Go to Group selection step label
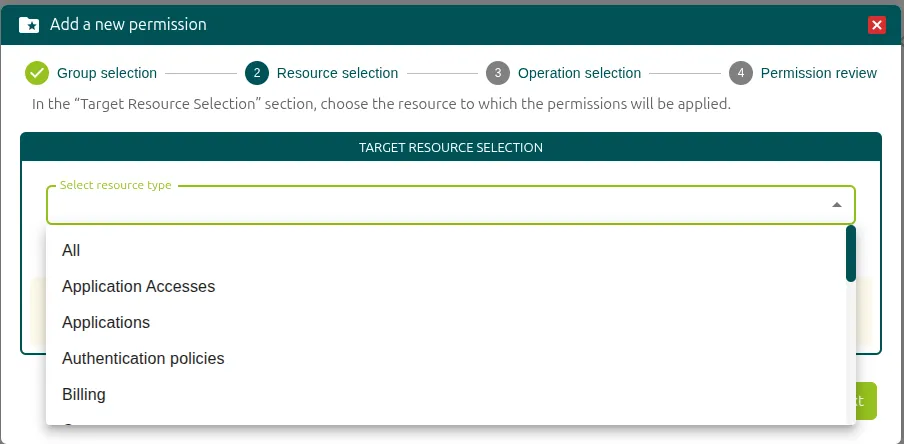 (x=107, y=73)
